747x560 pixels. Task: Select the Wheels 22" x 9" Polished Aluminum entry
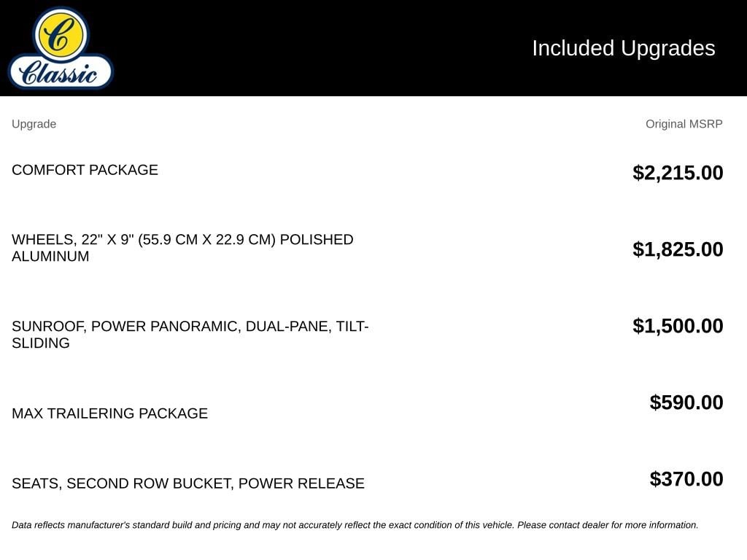coord(182,248)
